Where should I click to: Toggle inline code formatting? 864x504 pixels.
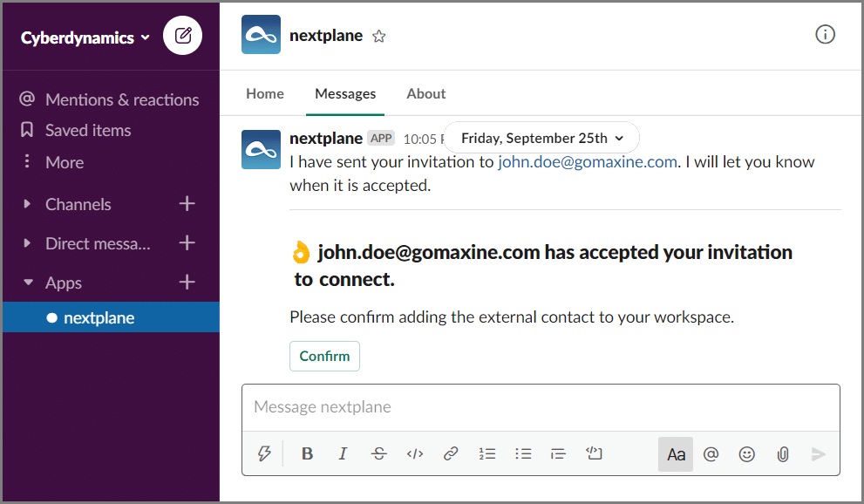[415, 454]
